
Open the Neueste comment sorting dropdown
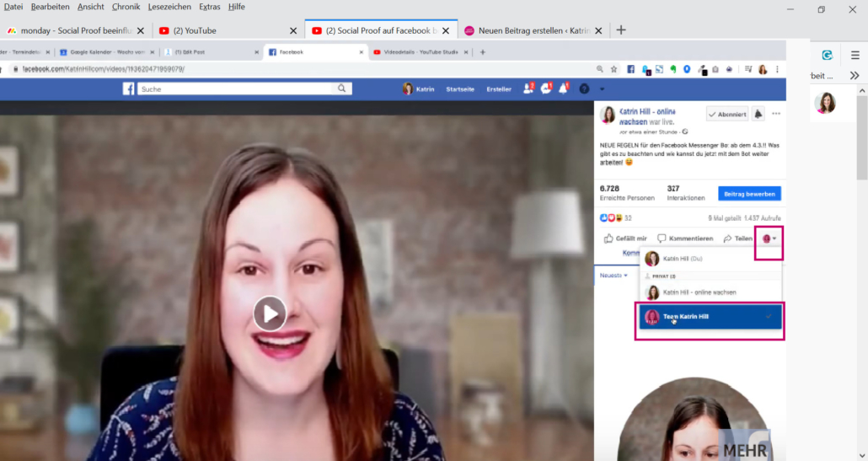point(613,275)
